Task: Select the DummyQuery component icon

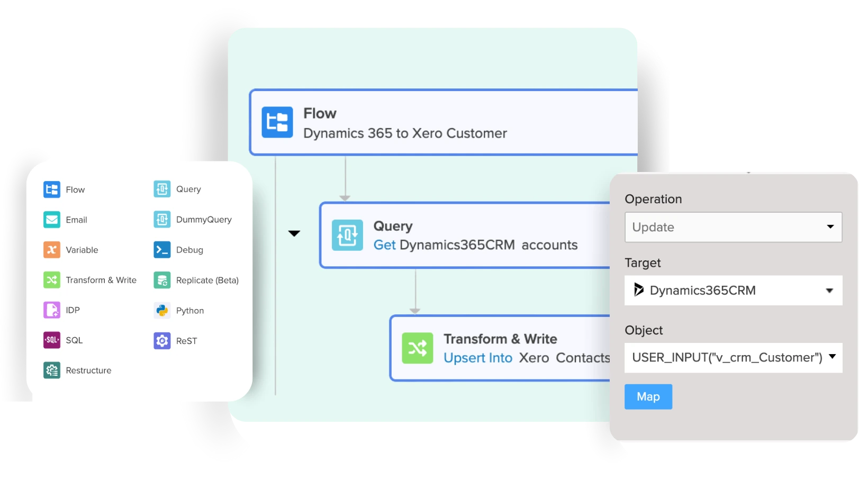Action: point(161,219)
